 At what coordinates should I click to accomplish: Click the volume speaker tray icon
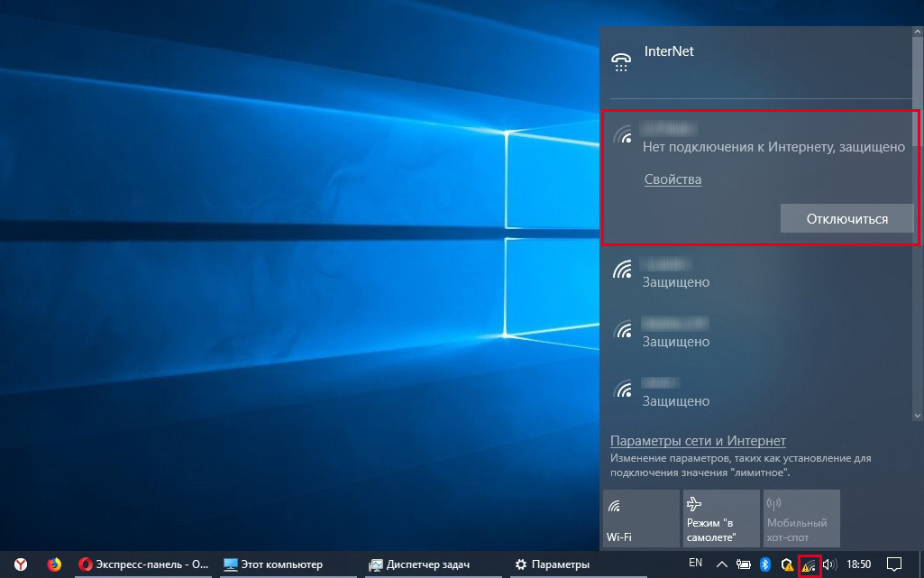(829, 564)
